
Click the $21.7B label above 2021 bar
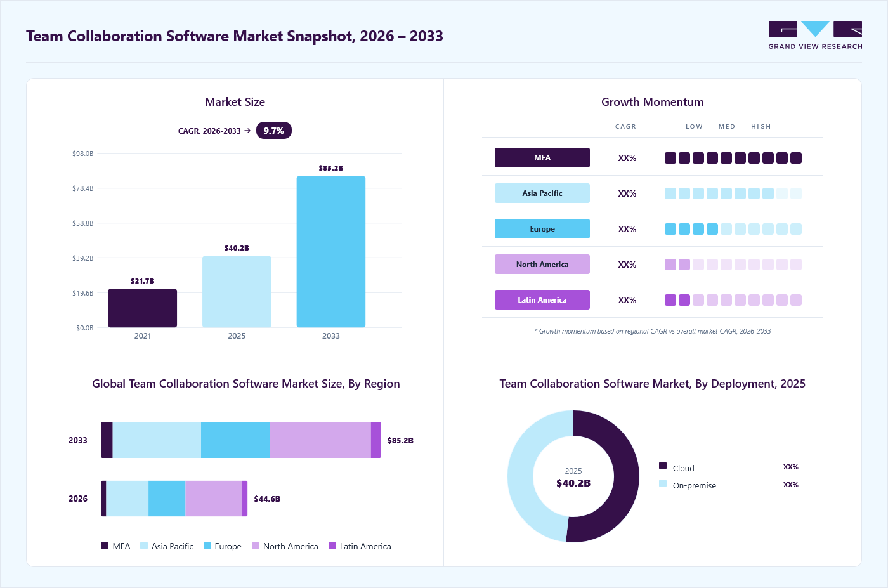point(143,281)
